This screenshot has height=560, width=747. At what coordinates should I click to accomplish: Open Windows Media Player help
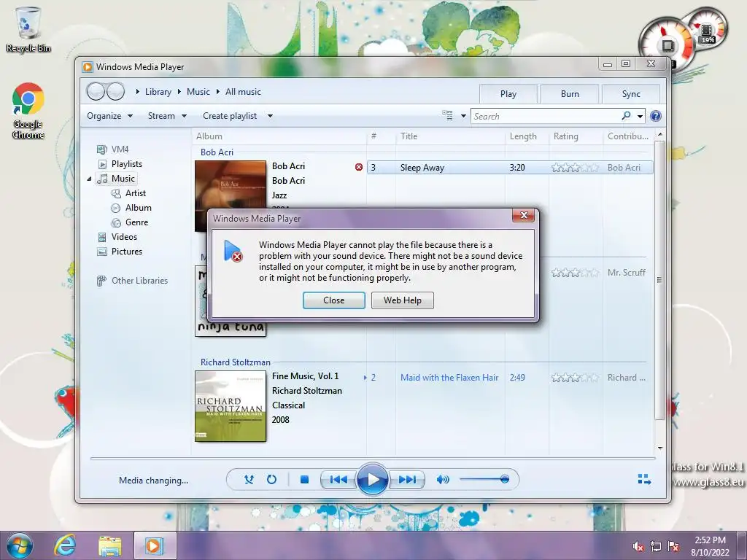click(x=656, y=116)
